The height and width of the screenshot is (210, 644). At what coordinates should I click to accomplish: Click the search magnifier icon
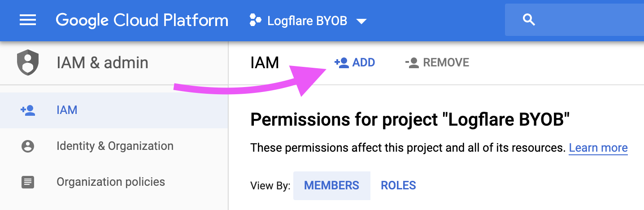coord(529,20)
